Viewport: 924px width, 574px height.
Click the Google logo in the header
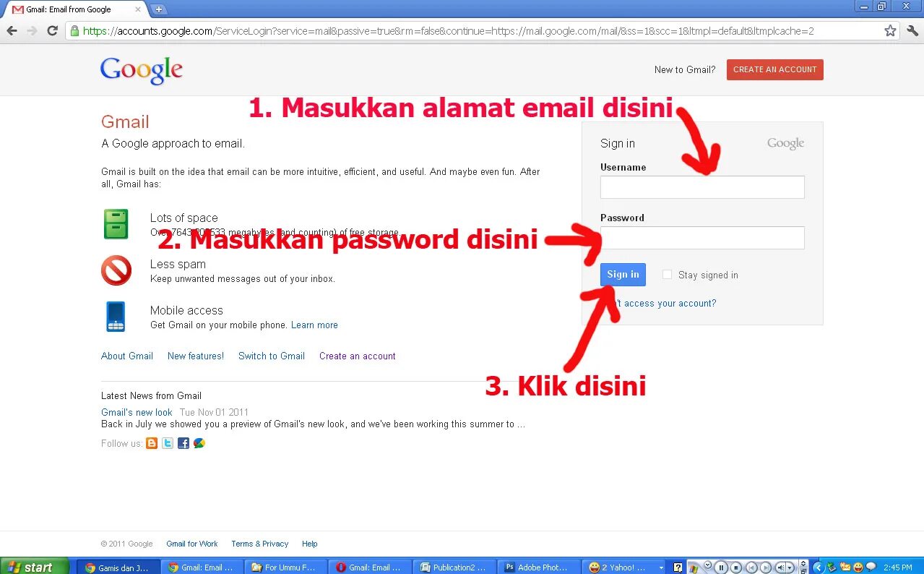pyautogui.click(x=142, y=70)
